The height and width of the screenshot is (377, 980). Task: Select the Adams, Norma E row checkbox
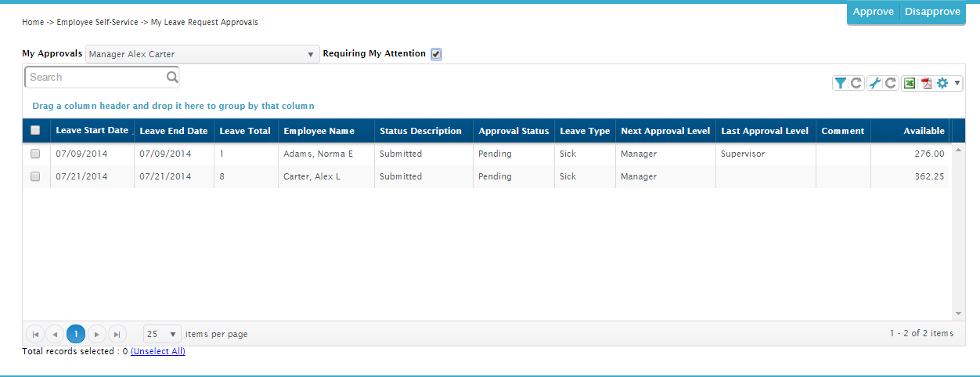coord(35,154)
